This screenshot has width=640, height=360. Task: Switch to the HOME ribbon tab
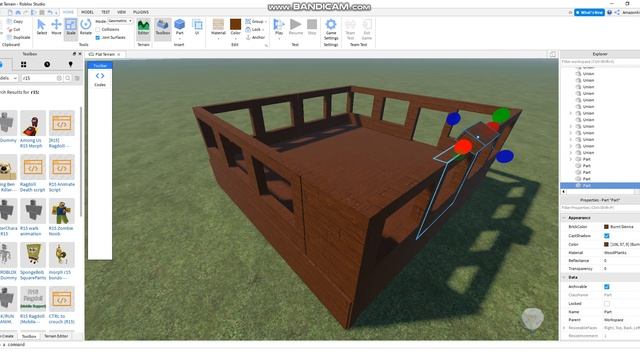[x=68, y=12]
